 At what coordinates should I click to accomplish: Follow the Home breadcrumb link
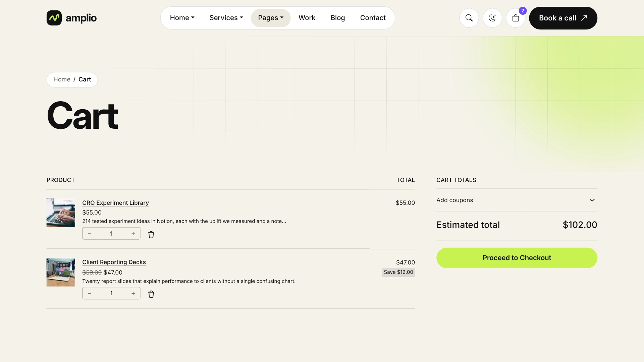coord(62,79)
